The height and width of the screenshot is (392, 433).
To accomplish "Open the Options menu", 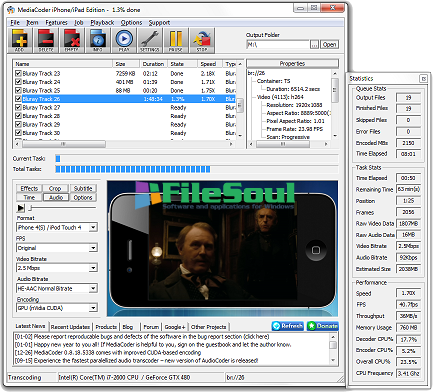I will (x=131, y=23).
